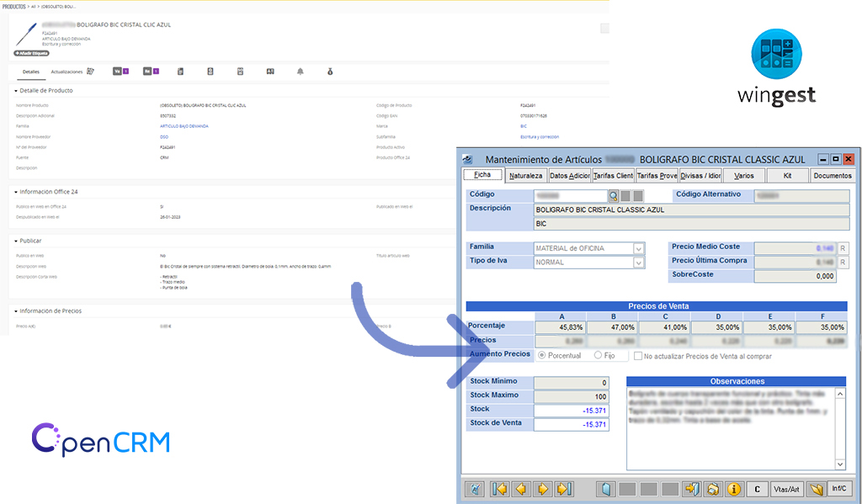
Task: Switch to the Ficha tab
Action: click(482, 175)
